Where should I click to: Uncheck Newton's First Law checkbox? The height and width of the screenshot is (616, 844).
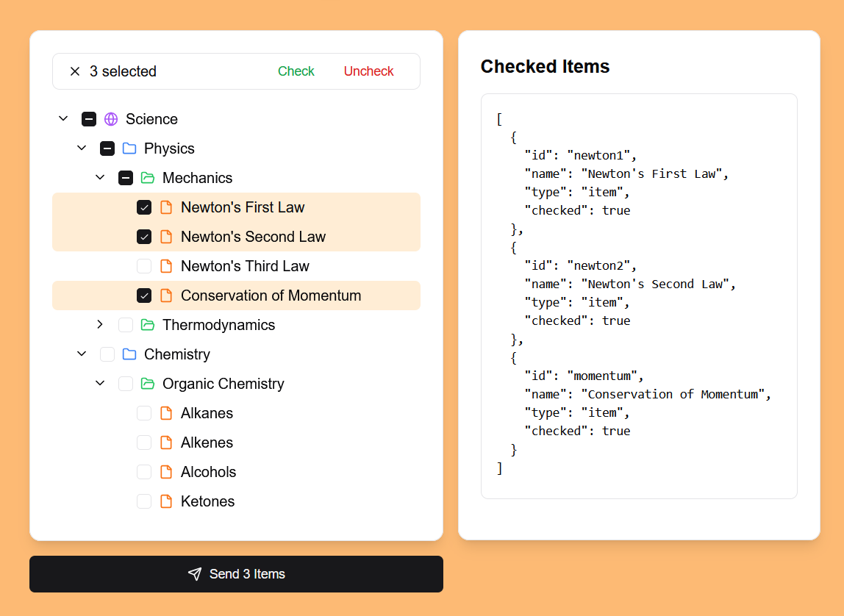click(143, 207)
